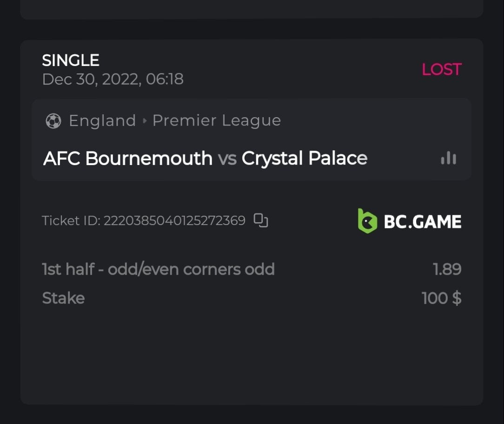Open match statistics bar chart icon

449,158
